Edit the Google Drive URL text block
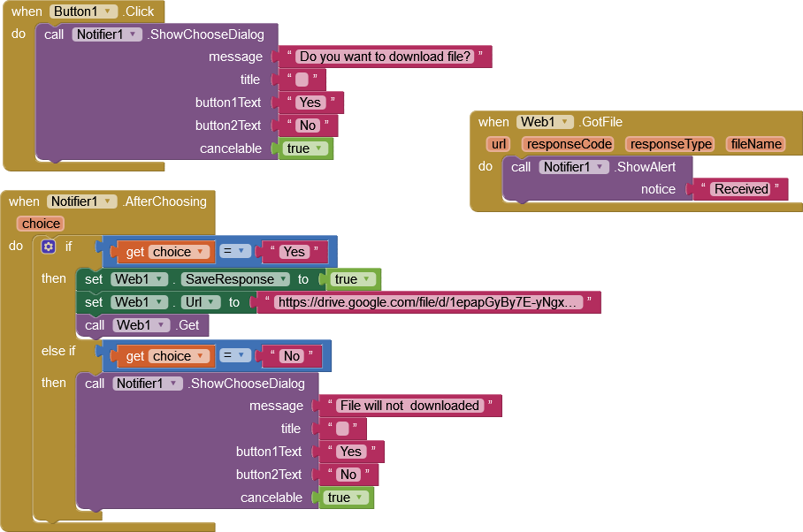The width and height of the screenshot is (803, 532). coord(429,302)
